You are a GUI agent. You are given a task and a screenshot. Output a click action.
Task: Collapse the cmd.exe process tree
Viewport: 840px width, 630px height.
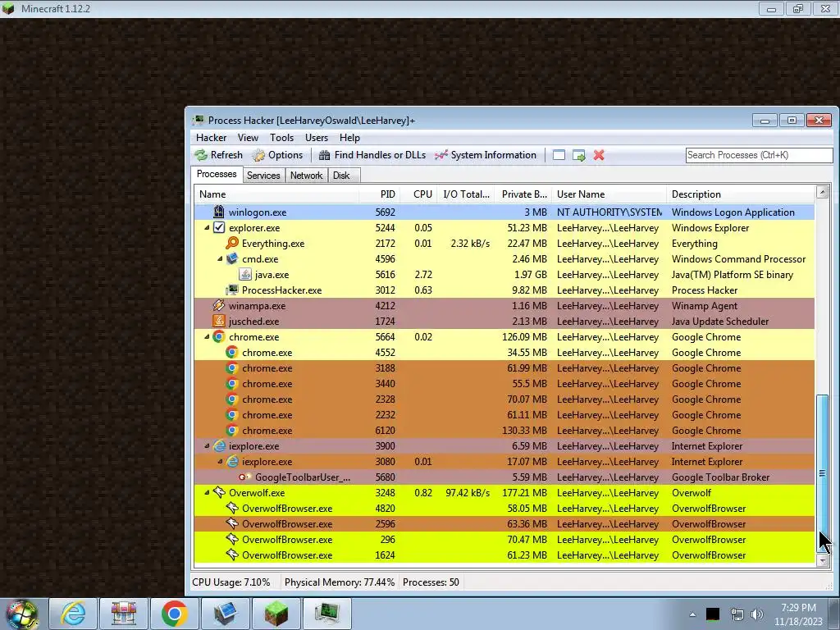pyautogui.click(x=220, y=258)
